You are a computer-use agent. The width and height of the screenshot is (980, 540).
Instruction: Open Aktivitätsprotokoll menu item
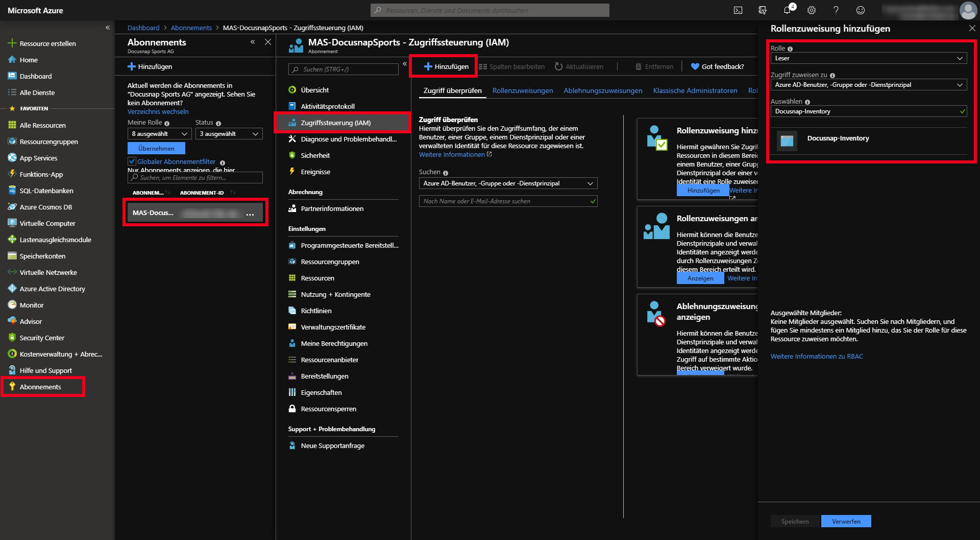point(328,106)
